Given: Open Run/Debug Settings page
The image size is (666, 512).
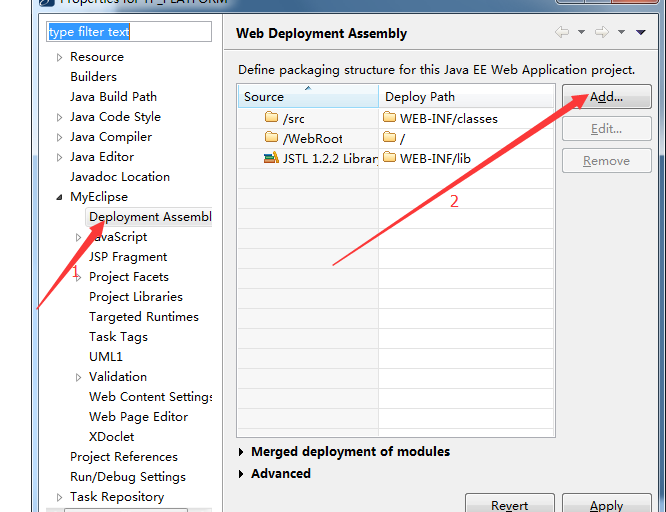Looking at the screenshot, I should pos(128,477).
